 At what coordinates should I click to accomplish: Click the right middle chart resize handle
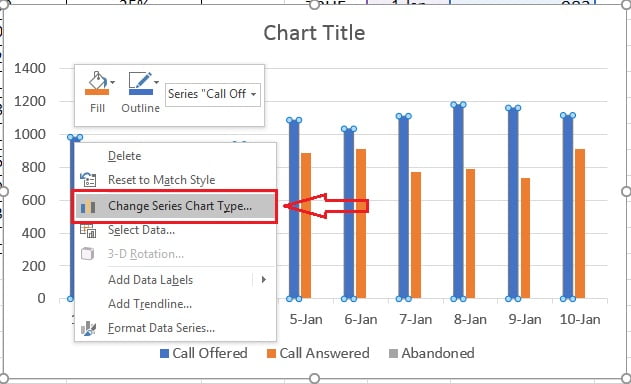point(626,191)
